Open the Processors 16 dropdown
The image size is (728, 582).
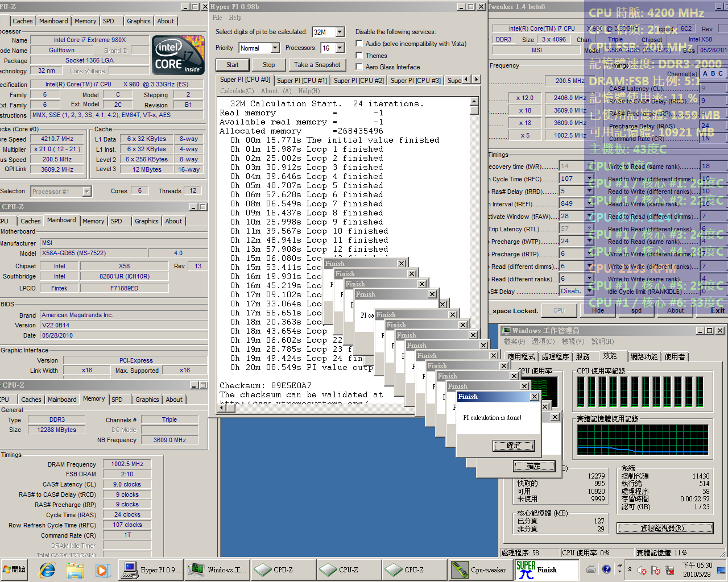[x=340, y=48]
